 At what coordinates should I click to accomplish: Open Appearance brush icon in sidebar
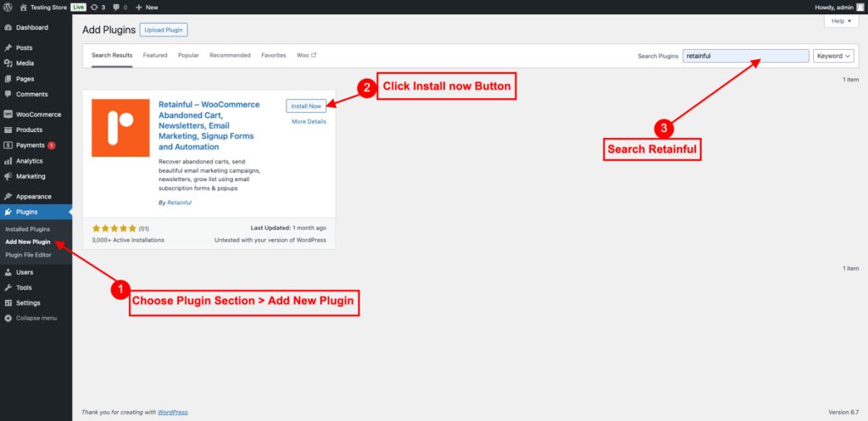pyautogui.click(x=8, y=197)
